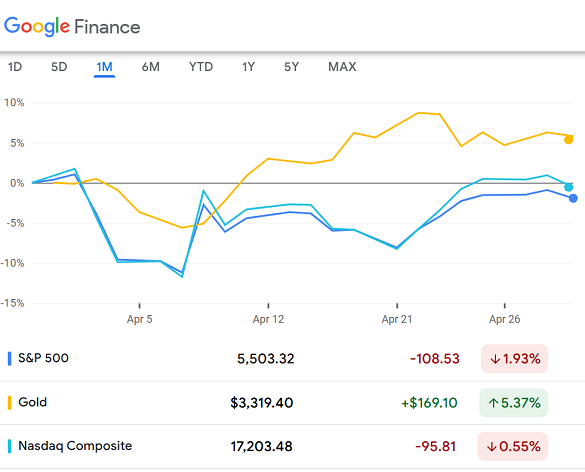Image resolution: width=585 pixels, height=472 pixels.
Task: Open the Google Finance logo link
Action: pos(72,26)
